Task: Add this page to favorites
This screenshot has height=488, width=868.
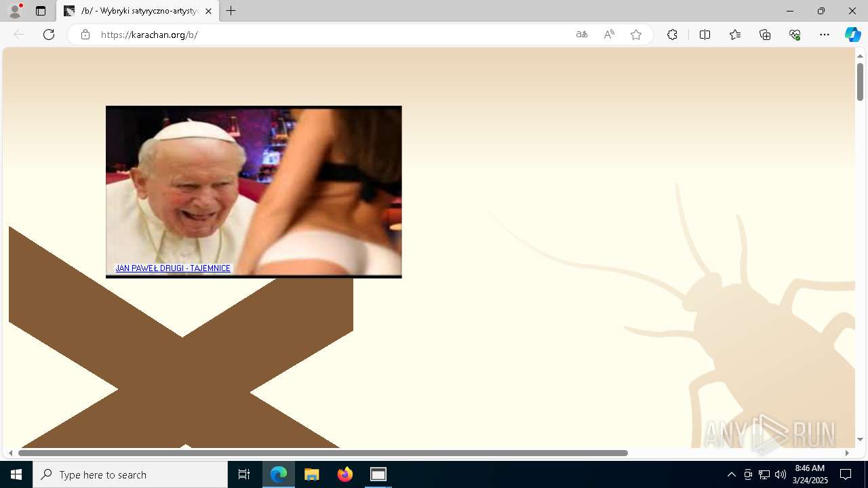Action: pos(636,35)
